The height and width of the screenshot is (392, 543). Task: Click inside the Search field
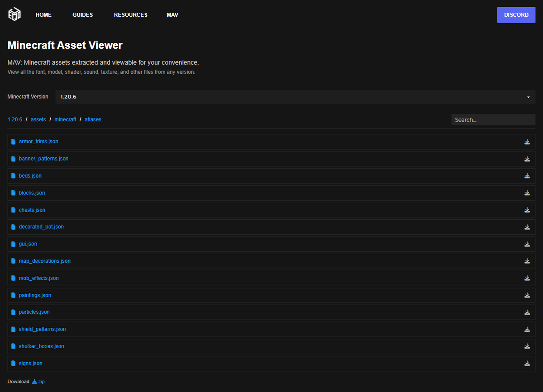(493, 119)
